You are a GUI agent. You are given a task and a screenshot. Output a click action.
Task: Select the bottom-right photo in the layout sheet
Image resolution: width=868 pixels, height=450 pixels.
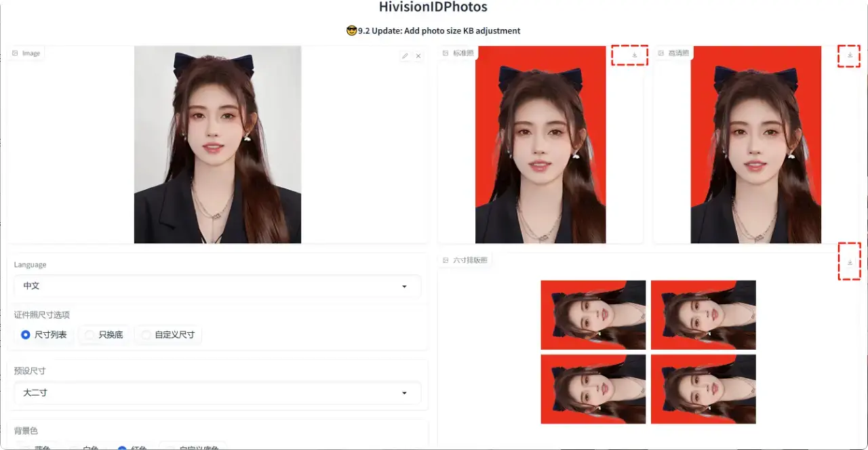[703, 389]
